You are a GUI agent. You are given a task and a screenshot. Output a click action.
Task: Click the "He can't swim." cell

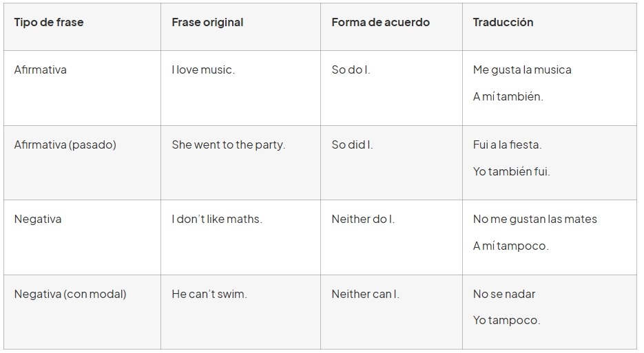(x=209, y=294)
